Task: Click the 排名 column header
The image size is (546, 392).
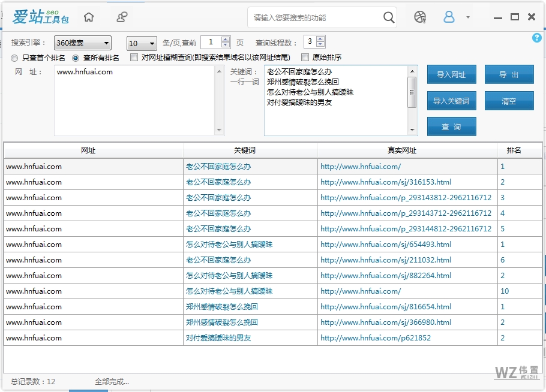Action: (515, 150)
